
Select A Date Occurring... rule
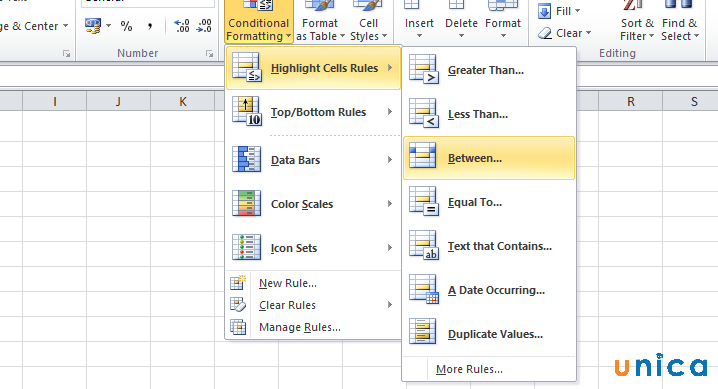pos(489,290)
